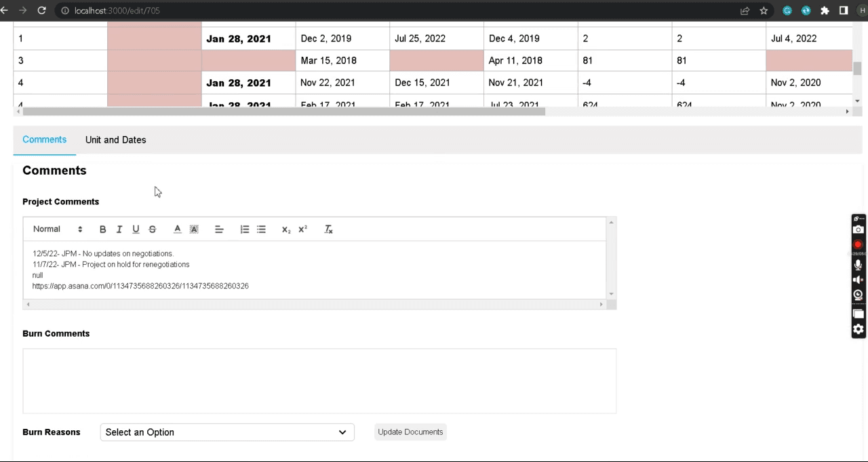Screen dimensions: 868x462
Task: Open the Normal heading style dropdown
Action: pos(58,230)
